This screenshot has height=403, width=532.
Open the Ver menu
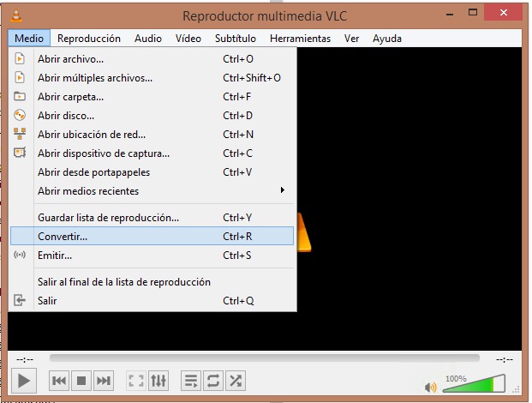(x=351, y=39)
